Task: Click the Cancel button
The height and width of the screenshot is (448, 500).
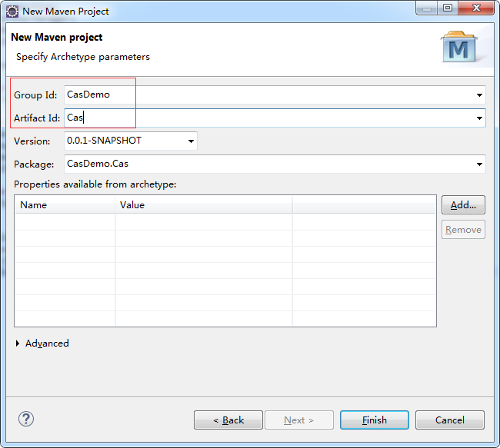Action: (x=450, y=420)
